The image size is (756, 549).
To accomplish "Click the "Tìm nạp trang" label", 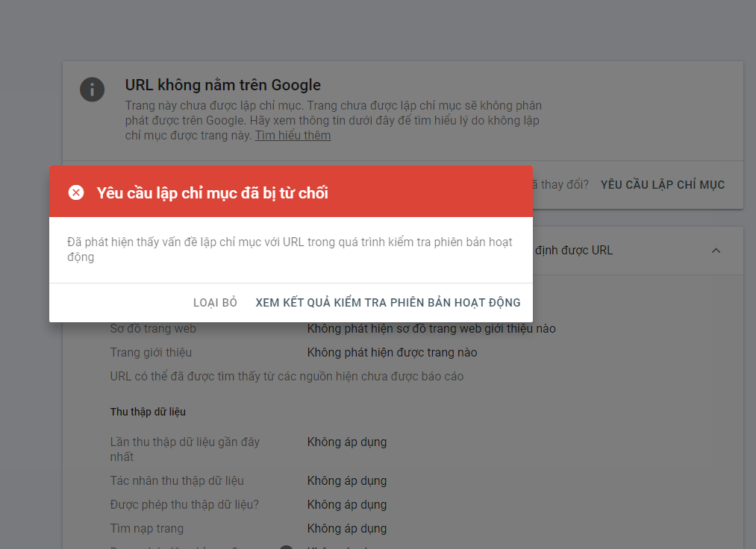I will point(146,529).
